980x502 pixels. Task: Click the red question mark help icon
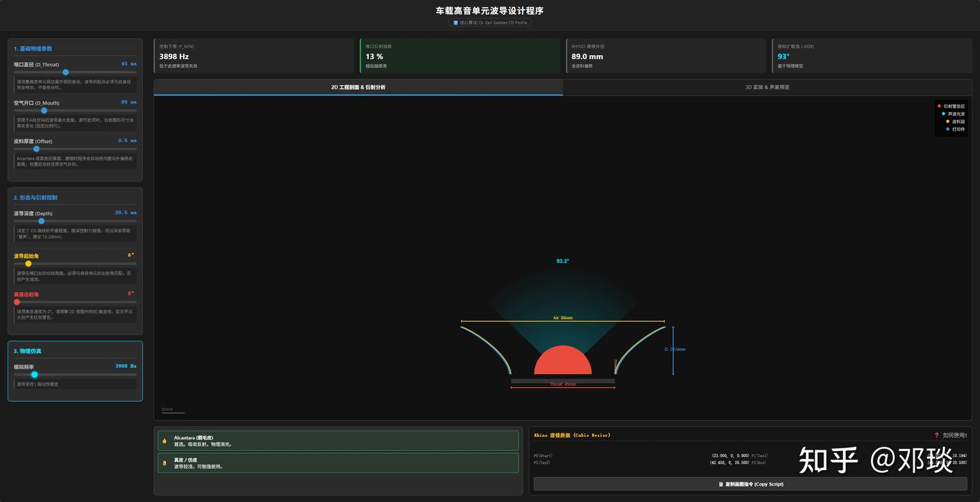[936, 435]
